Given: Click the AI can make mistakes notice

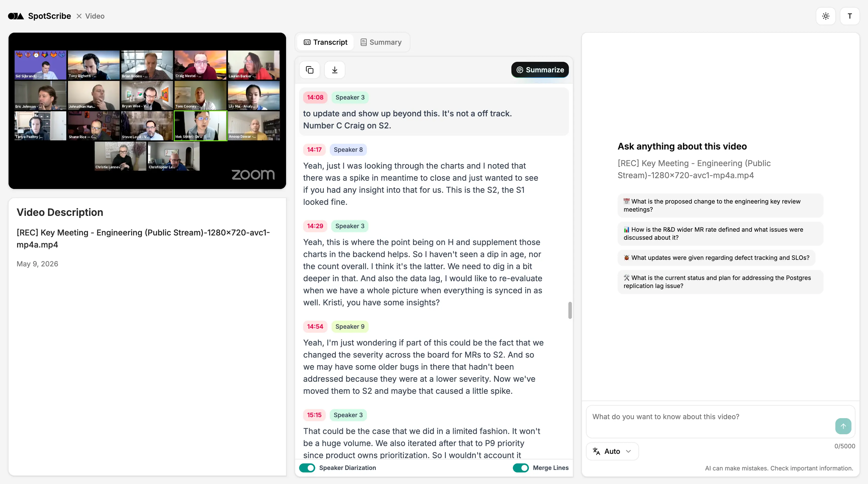Looking at the screenshot, I should coord(779,468).
